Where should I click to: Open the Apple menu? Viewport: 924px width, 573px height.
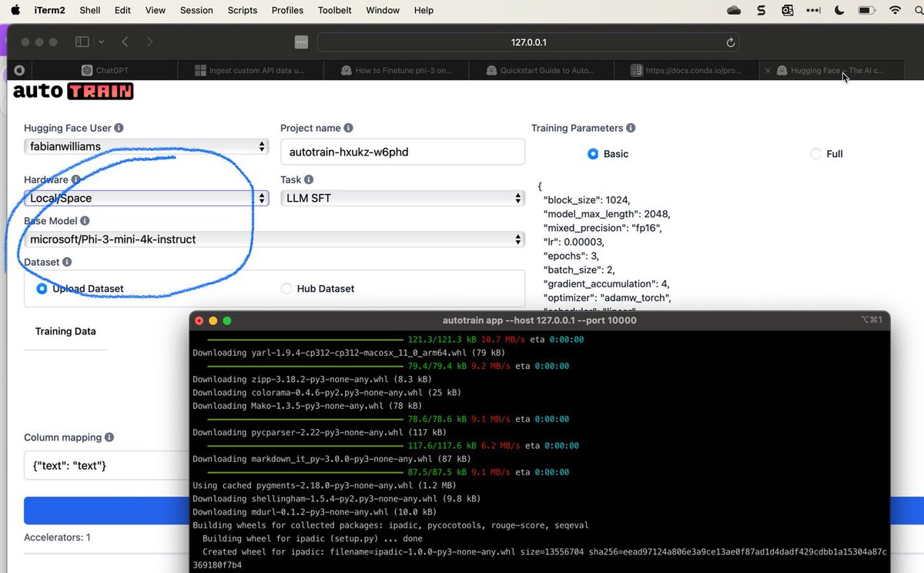coord(17,10)
